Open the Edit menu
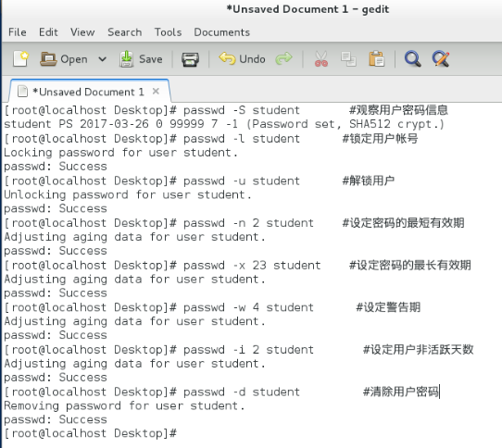Viewport: 502px width, 448px height. pyautogui.click(x=48, y=32)
